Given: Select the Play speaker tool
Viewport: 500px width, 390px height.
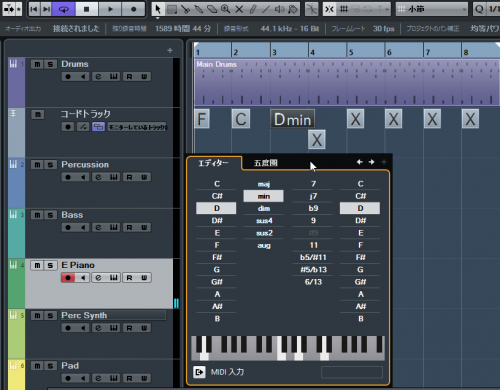Looking at the screenshot, I should (x=279, y=9).
